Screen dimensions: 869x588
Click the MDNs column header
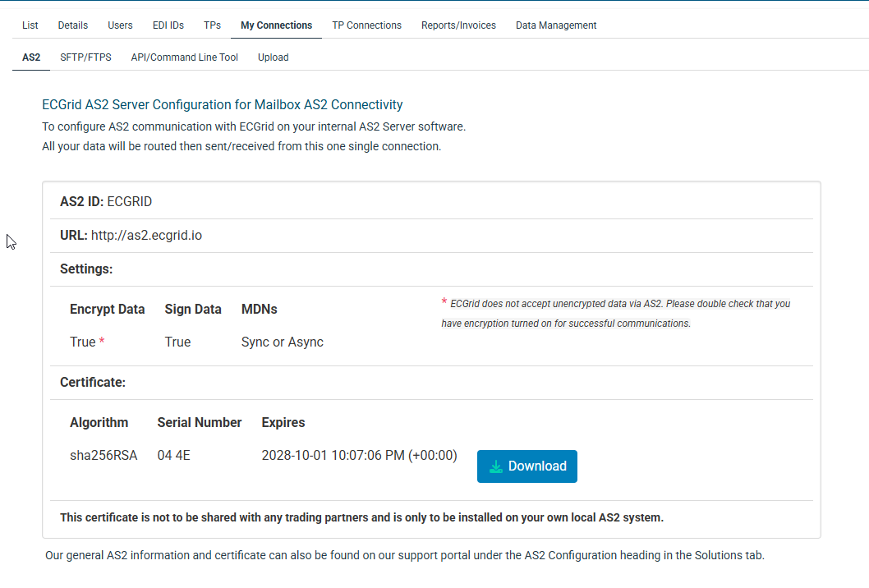click(x=259, y=310)
